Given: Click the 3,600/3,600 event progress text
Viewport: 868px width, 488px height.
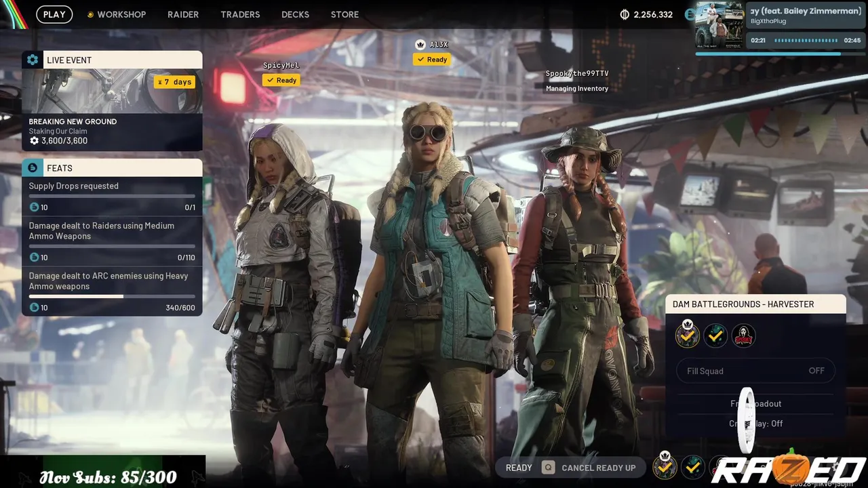Looking at the screenshot, I should [x=64, y=141].
